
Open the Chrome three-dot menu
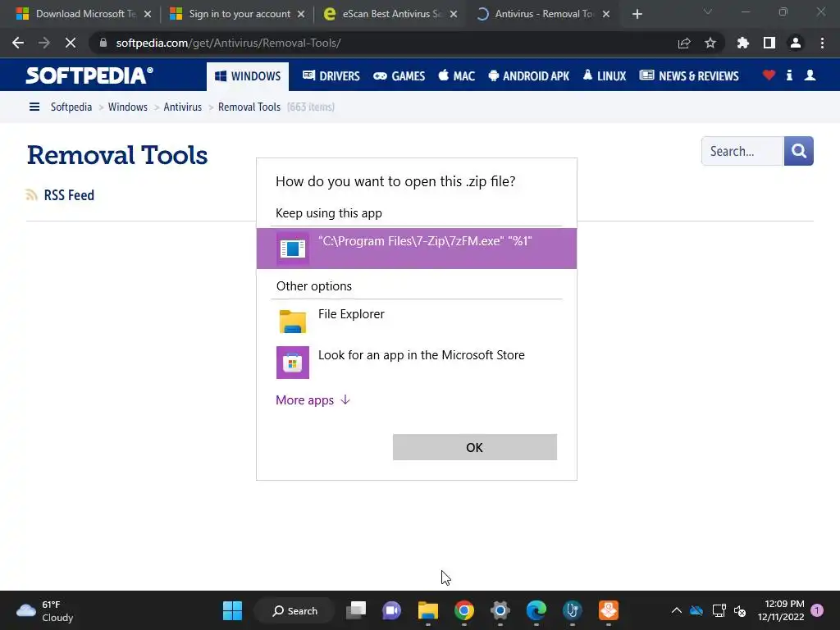click(822, 43)
